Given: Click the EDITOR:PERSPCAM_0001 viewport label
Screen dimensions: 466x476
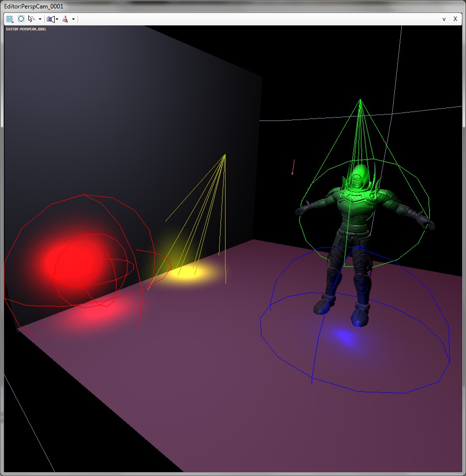Looking at the screenshot, I should 26,29.
